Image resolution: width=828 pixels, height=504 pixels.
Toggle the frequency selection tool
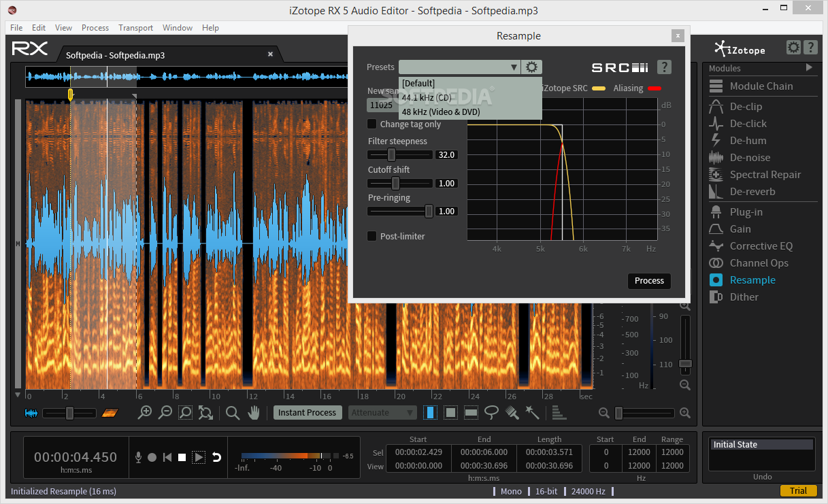471,412
